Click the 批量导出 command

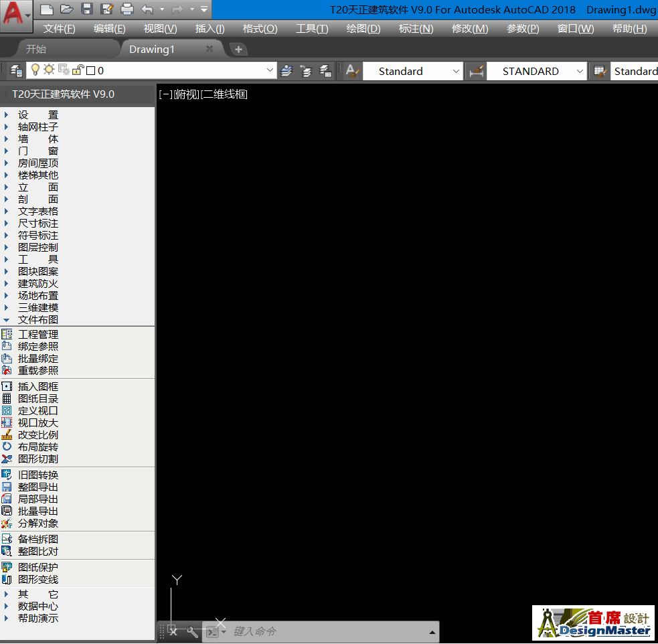pos(37,511)
